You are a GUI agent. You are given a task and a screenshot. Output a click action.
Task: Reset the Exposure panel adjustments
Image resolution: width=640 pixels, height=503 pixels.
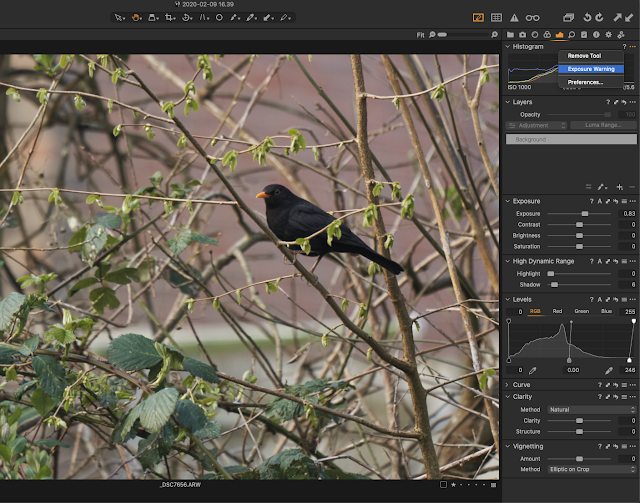(616, 201)
